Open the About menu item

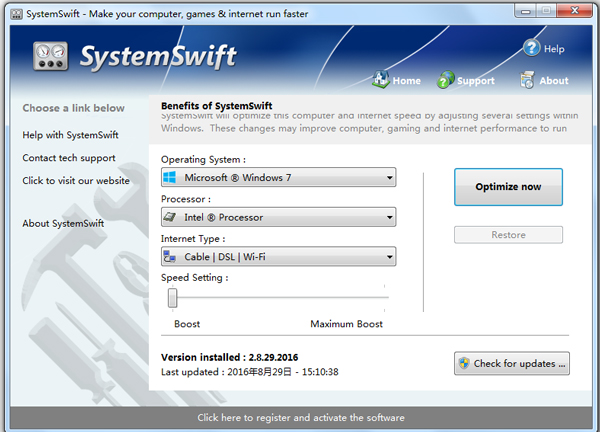pos(553,81)
